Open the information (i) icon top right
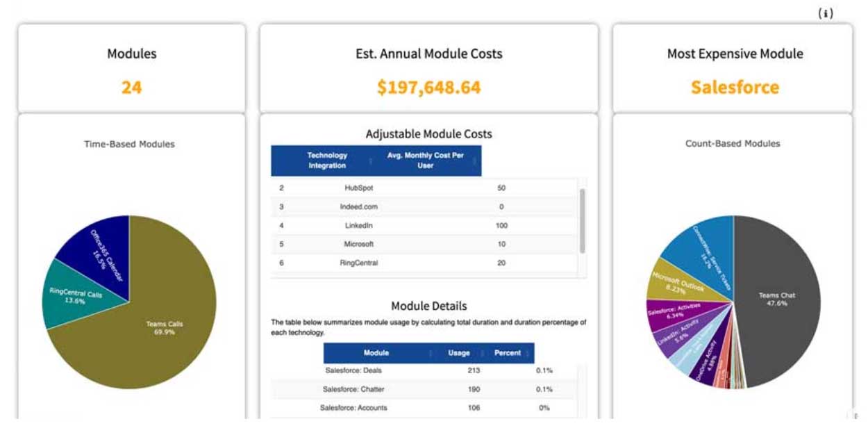Screen dimensions: 868x435 826,14
